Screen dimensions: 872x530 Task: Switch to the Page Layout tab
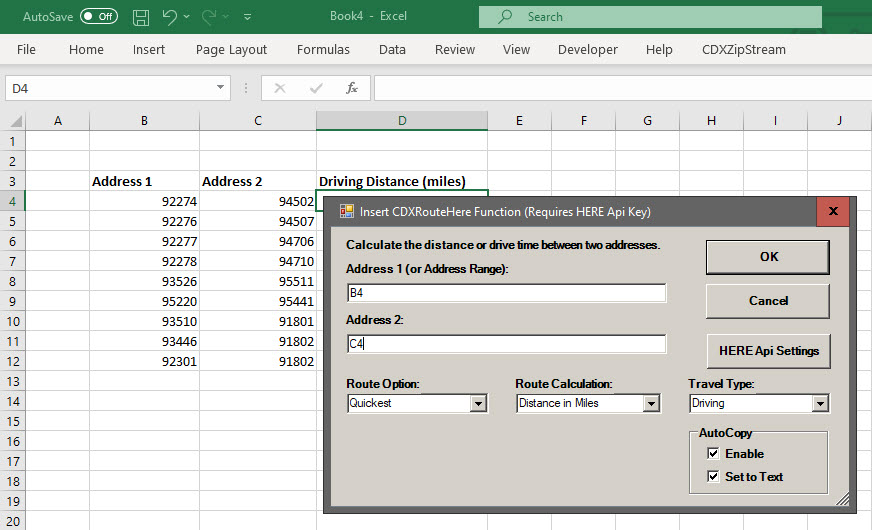(x=231, y=49)
